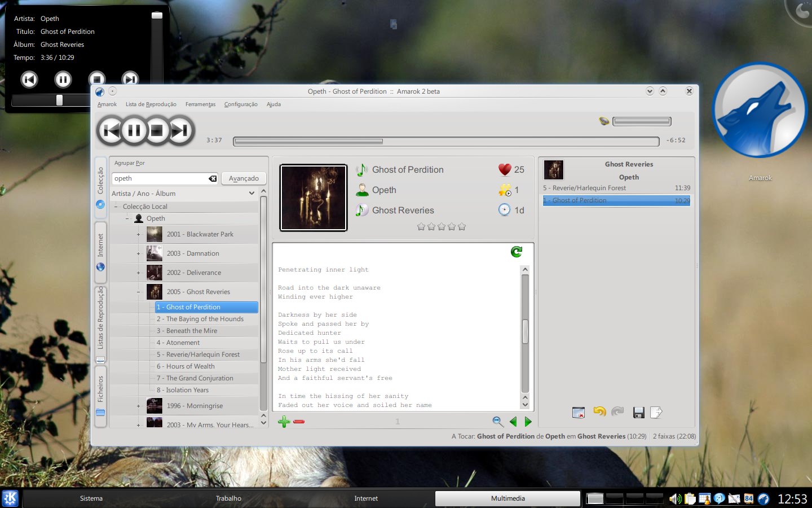Screen dimensions: 812x508
Task: Click the volume speaker icon in Amarok
Action: pos(604,121)
